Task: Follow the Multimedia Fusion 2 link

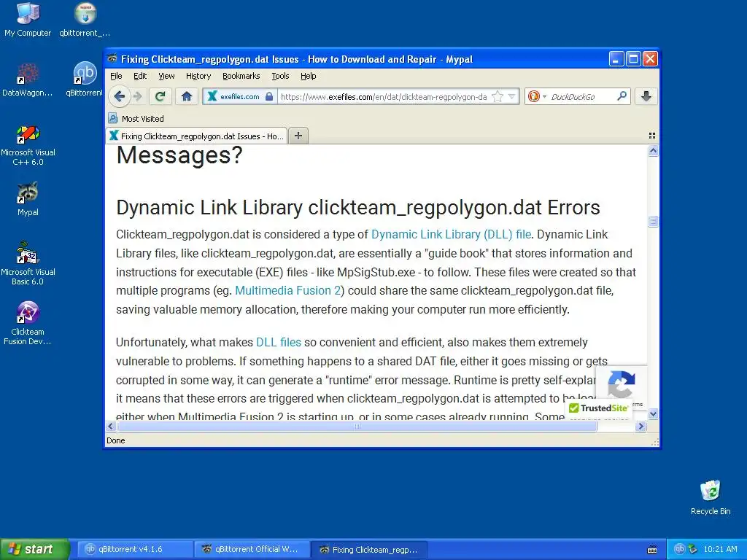Action: [x=287, y=290]
